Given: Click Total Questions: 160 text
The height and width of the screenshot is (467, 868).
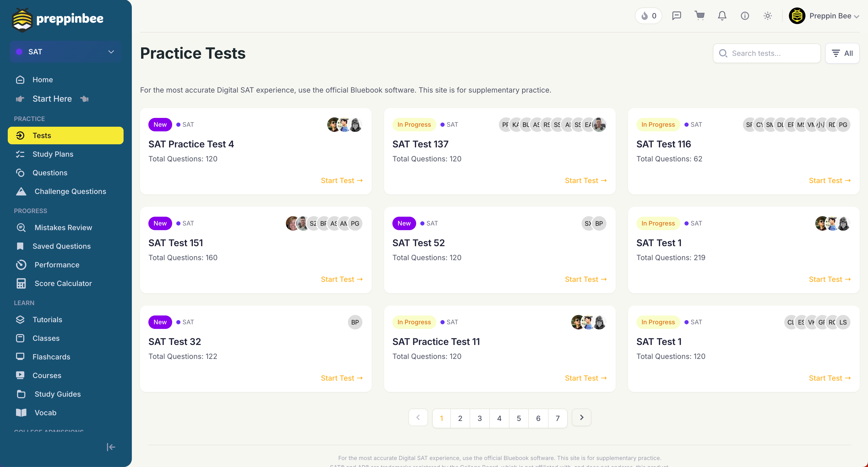Looking at the screenshot, I should 183,258.
